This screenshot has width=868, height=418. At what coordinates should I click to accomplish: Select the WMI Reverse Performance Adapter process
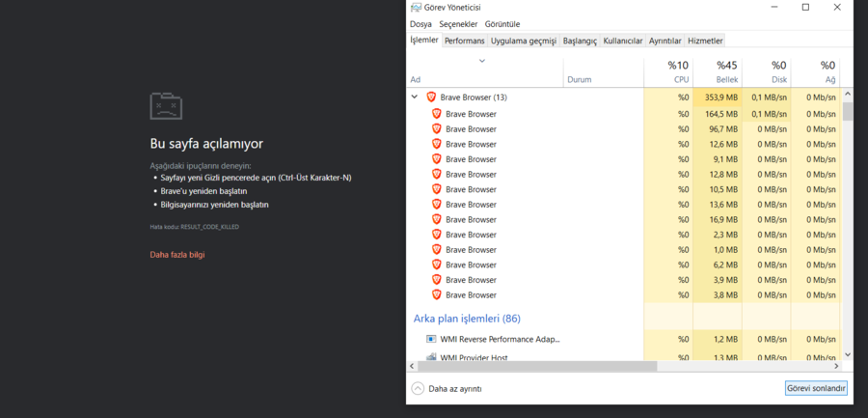pos(624,339)
